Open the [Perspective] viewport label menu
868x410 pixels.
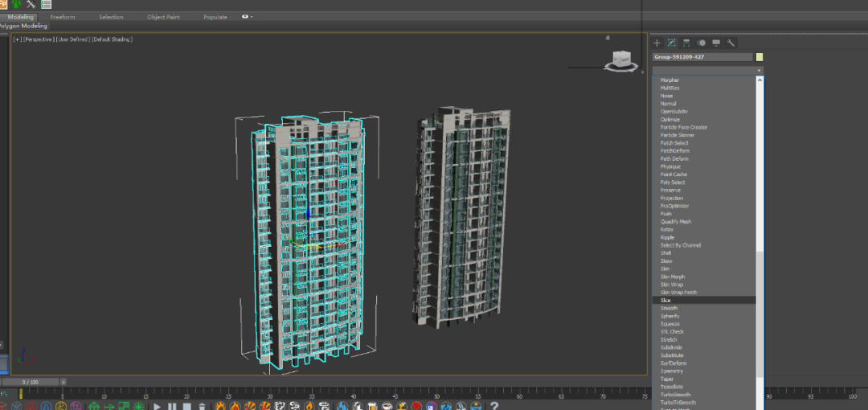coord(39,39)
